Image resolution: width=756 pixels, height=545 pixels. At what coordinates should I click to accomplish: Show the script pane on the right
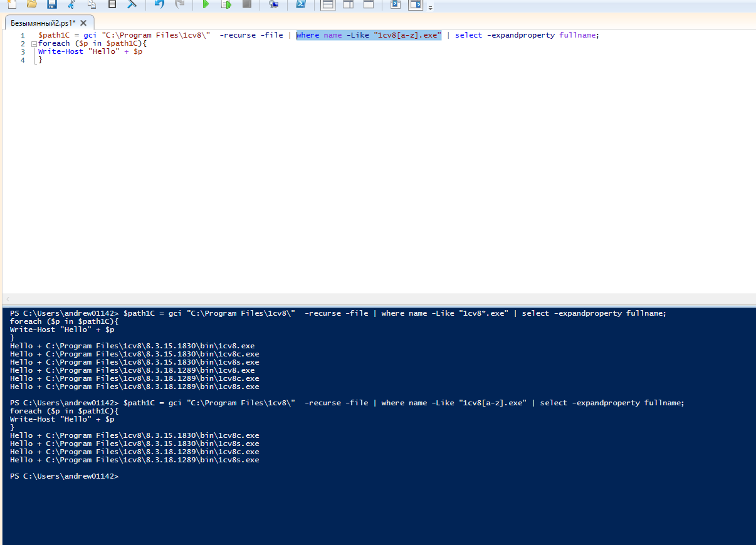coord(348,4)
